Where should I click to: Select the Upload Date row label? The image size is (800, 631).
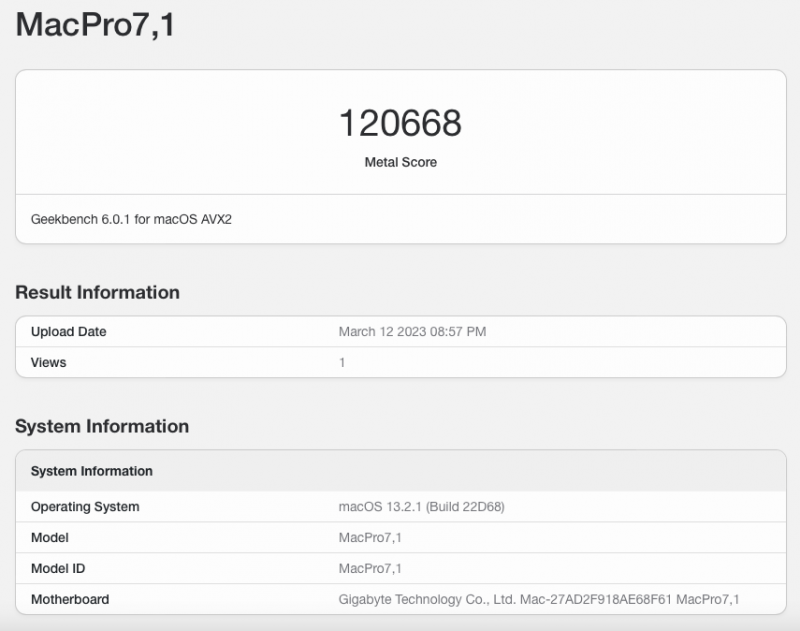point(68,331)
